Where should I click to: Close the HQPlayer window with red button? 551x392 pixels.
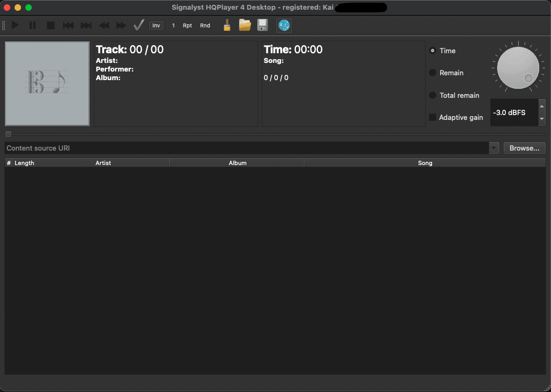pyautogui.click(x=6, y=8)
